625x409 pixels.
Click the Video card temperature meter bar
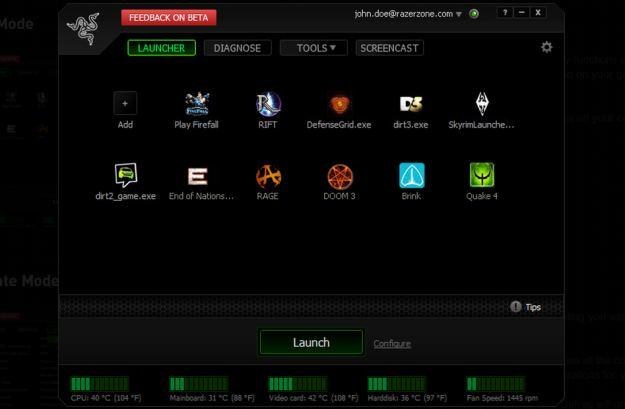point(297,384)
